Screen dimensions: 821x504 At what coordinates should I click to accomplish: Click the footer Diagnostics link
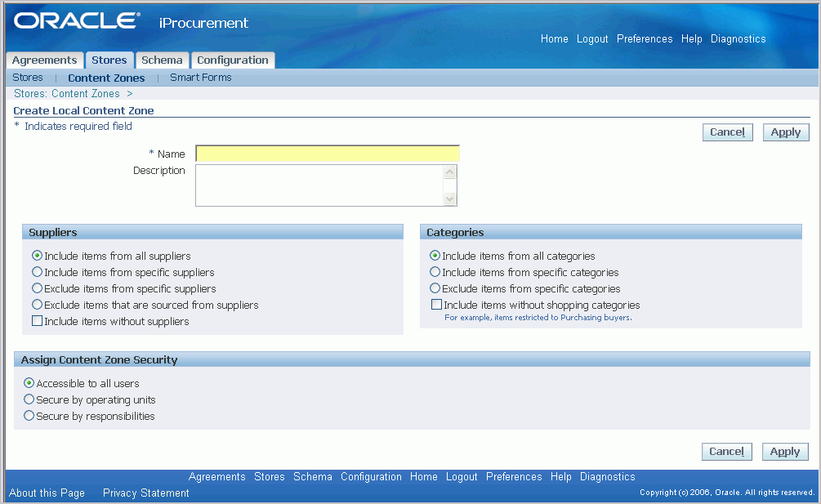607,477
